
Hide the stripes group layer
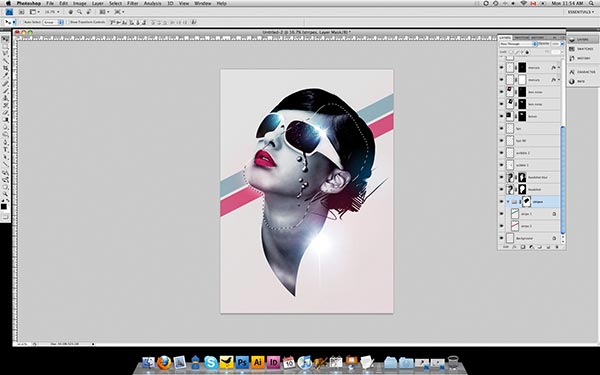tap(501, 202)
